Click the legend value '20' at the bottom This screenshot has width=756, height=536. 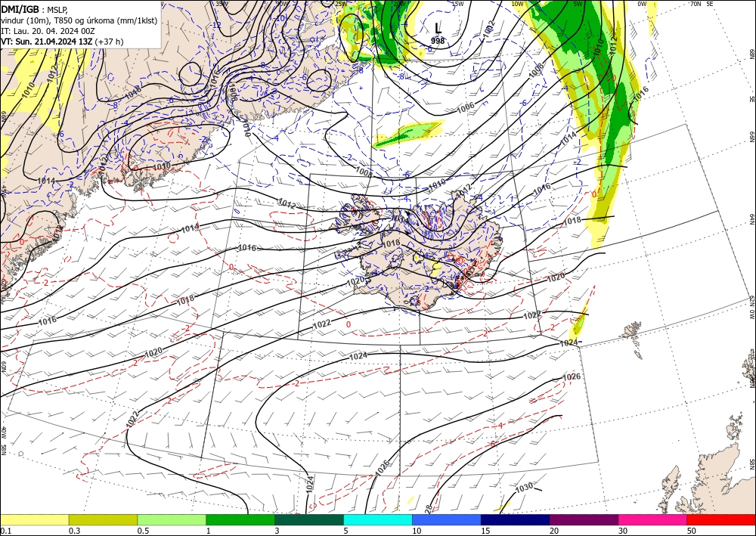coord(554,531)
